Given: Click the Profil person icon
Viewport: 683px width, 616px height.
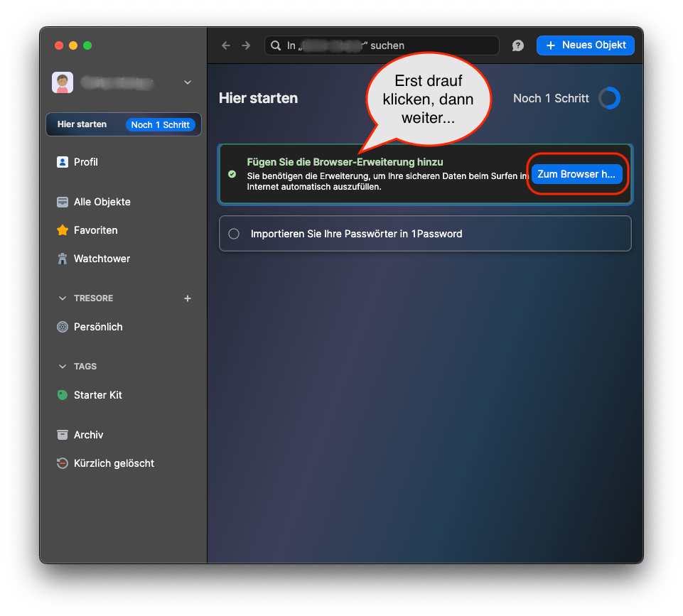Looking at the screenshot, I should (x=63, y=162).
